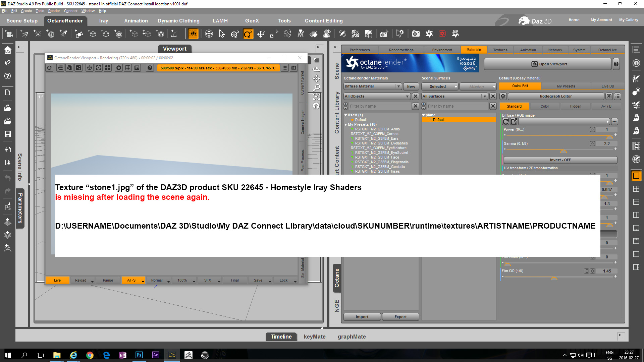The height and width of the screenshot is (362, 644).
Task: Select the Translate (move) tool icon
Action: [261, 34]
